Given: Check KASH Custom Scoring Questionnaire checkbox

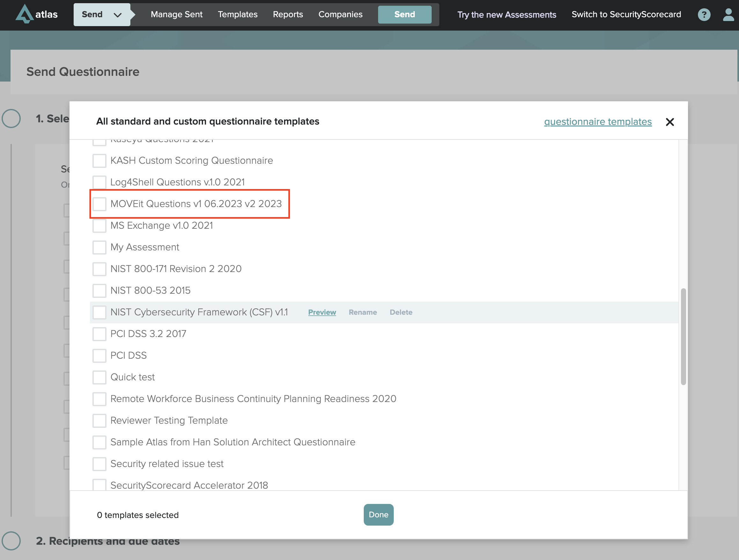Looking at the screenshot, I should point(99,161).
